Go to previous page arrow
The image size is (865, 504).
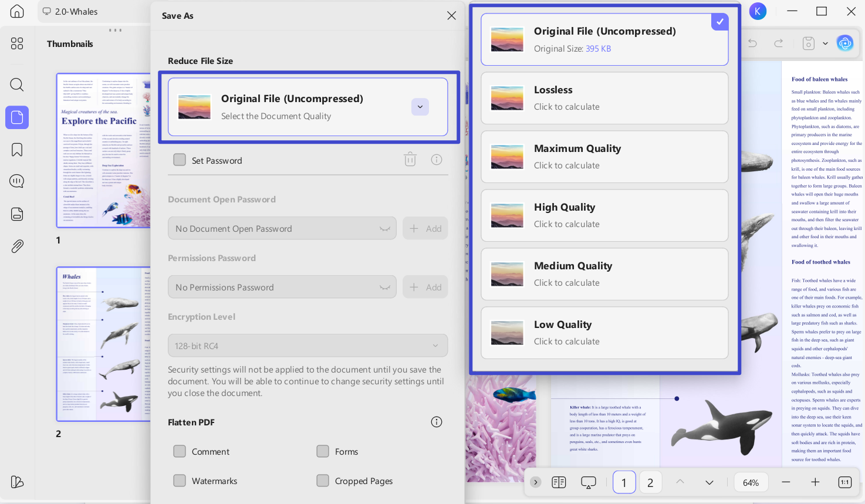pos(680,482)
